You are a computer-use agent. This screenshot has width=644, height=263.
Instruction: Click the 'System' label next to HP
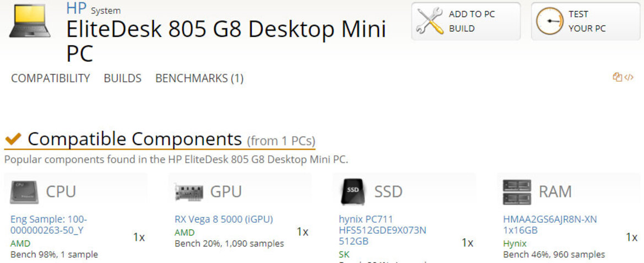click(106, 11)
